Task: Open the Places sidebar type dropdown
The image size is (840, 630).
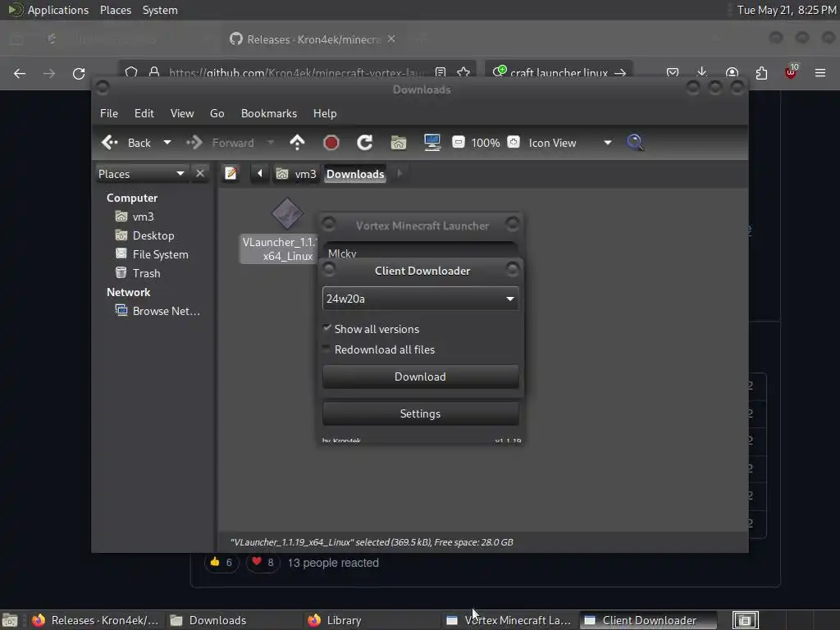Action: tap(141, 174)
